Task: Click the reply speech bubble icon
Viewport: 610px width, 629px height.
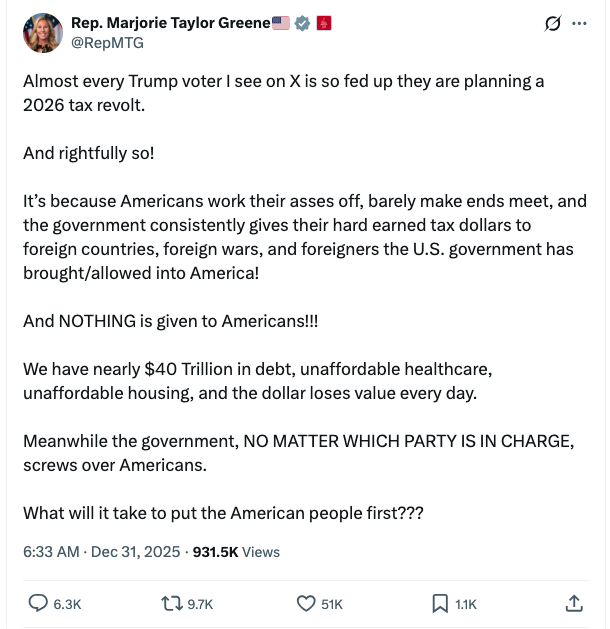Action: click(38, 603)
